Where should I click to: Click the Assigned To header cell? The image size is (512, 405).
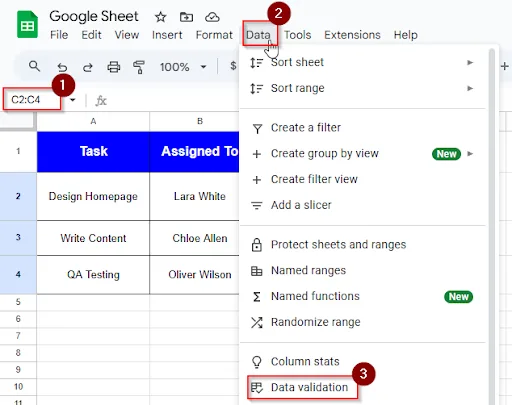(x=195, y=152)
